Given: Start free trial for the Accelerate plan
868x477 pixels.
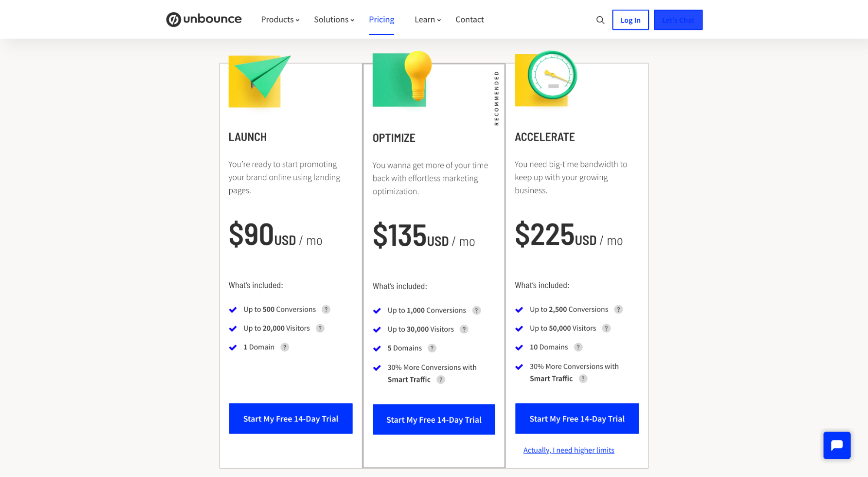Looking at the screenshot, I should [x=577, y=418].
